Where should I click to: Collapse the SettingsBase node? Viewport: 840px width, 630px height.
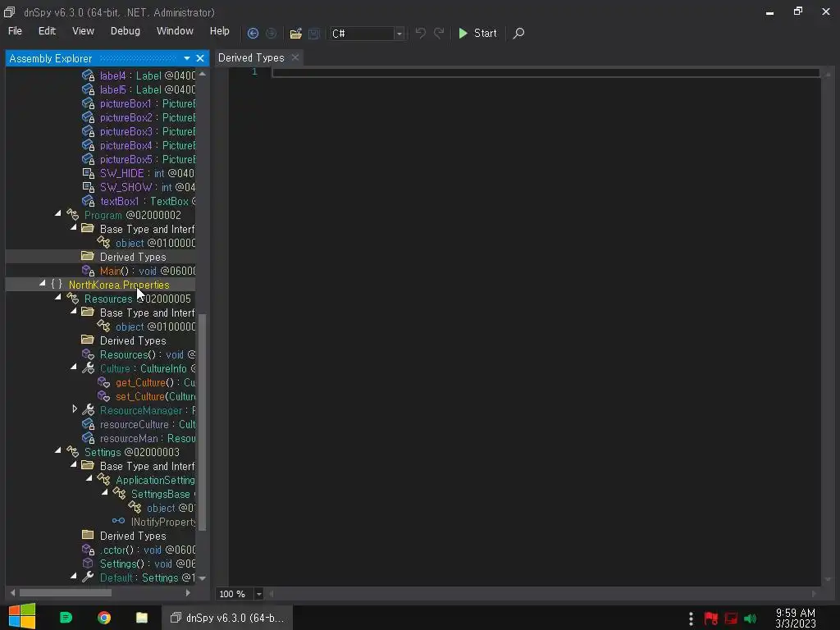click(105, 492)
